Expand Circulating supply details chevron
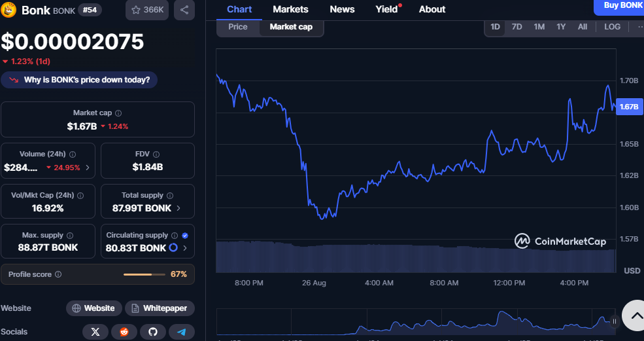The width and height of the screenshot is (644, 341). tap(185, 248)
